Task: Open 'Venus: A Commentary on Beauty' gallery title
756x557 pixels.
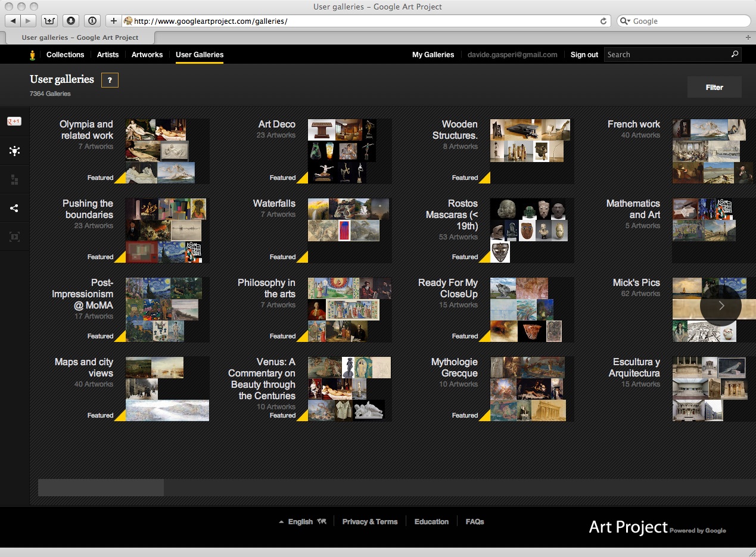Action: pyautogui.click(x=262, y=379)
